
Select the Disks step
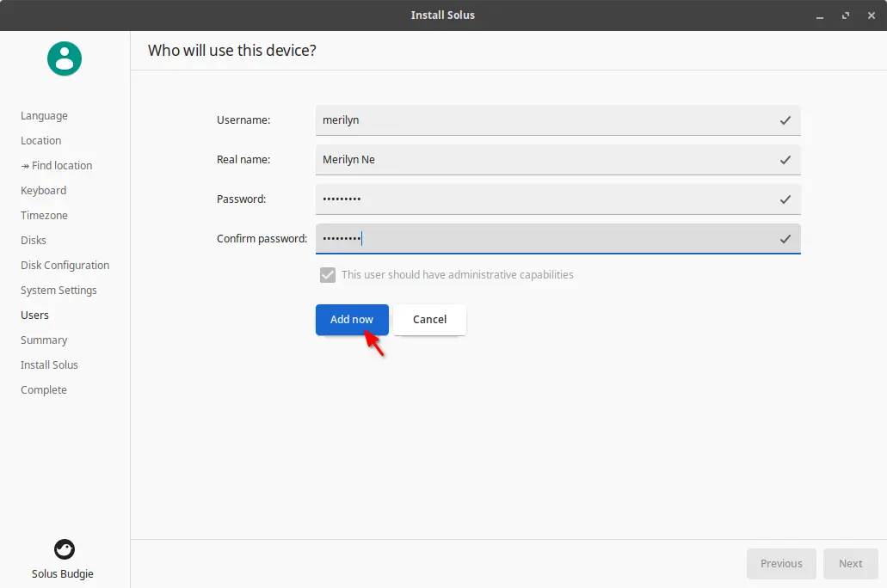tap(34, 241)
